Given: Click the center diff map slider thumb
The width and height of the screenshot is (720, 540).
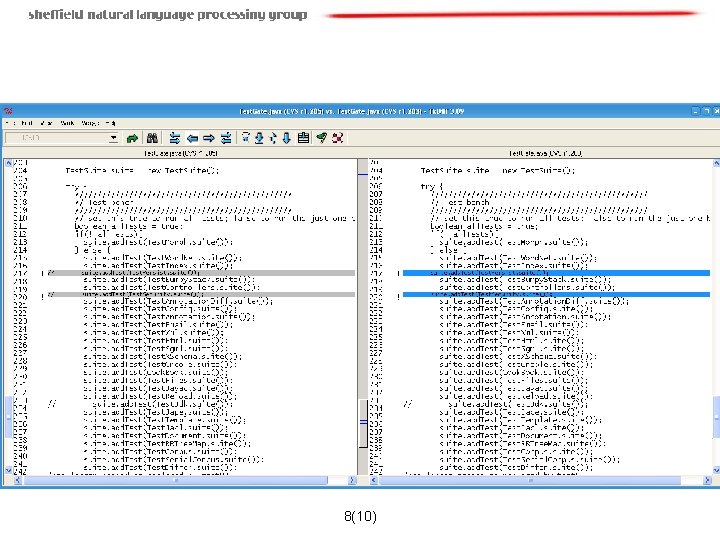Looking at the screenshot, I should click(x=363, y=423).
